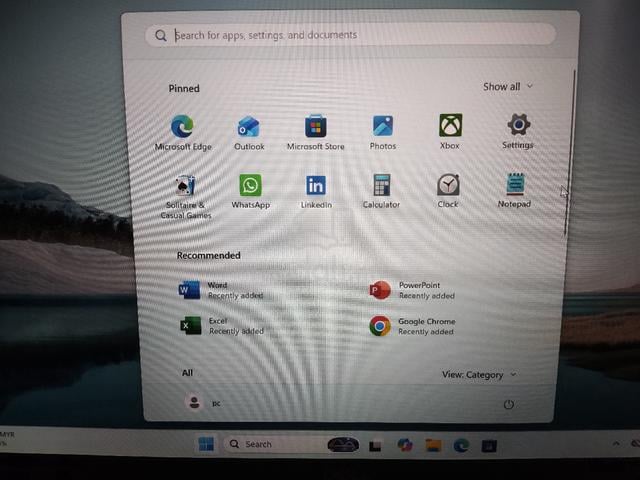Expand Show all pinned apps
This screenshot has width=640, height=480.
(x=508, y=87)
